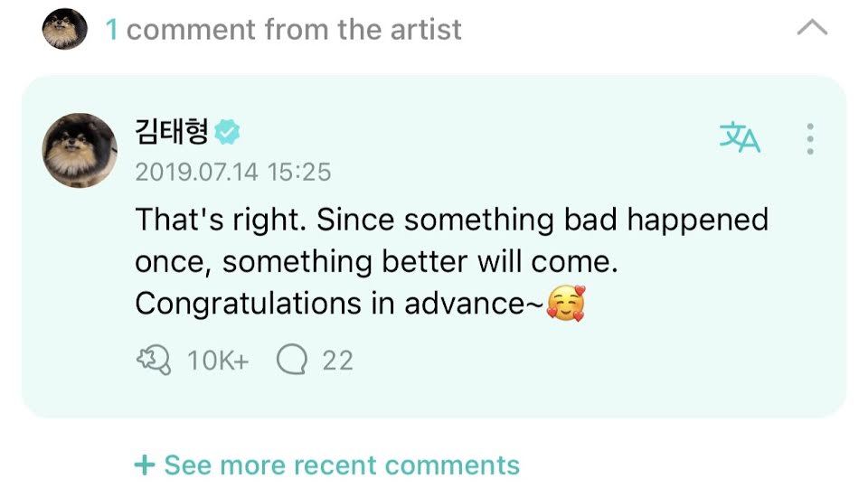
Task: Collapse the artist comment section chevron
Action: tap(811, 29)
